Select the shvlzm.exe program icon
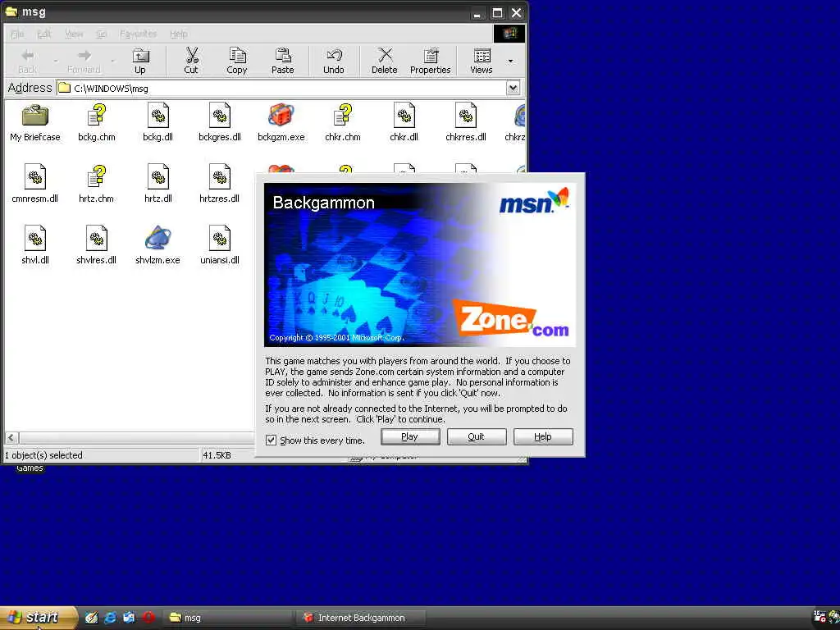The image size is (840, 630). (158, 245)
